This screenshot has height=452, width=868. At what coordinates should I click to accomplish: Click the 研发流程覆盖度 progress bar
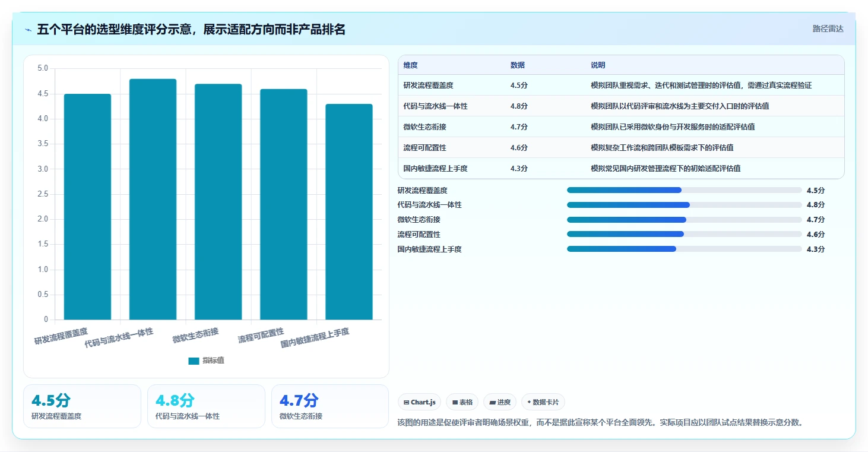[684, 190]
